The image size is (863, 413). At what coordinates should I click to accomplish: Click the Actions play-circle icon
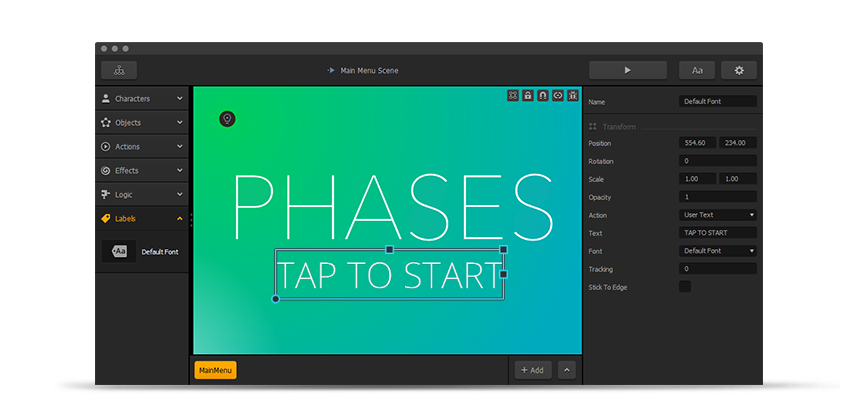(106, 146)
